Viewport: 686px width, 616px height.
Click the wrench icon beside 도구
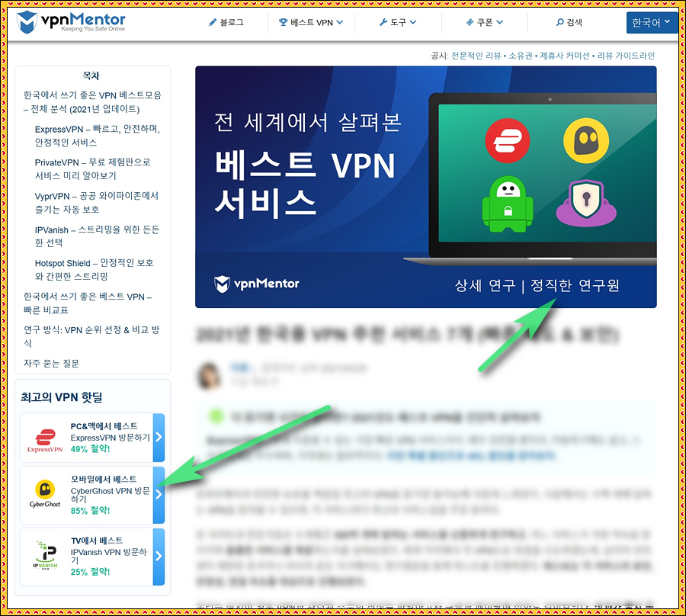pos(383,22)
